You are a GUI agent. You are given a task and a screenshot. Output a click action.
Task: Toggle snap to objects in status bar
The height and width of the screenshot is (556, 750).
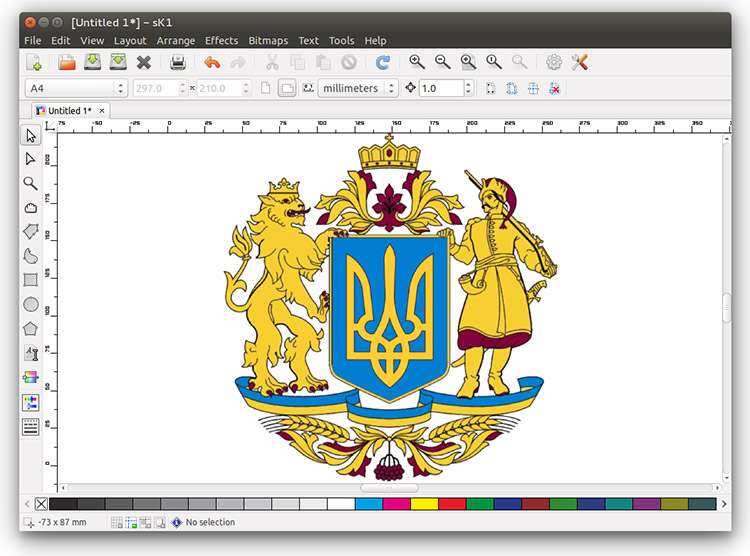(145, 523)
